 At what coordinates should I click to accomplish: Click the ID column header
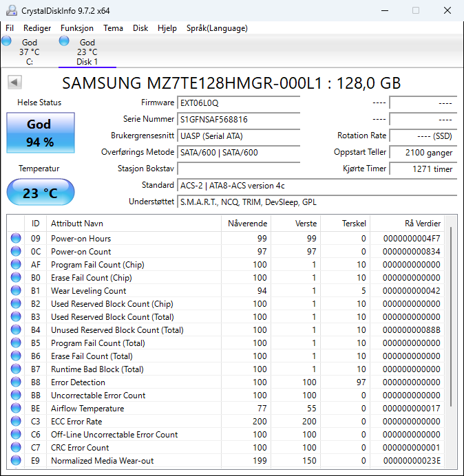pyautogui.click(x=35, y=224)
